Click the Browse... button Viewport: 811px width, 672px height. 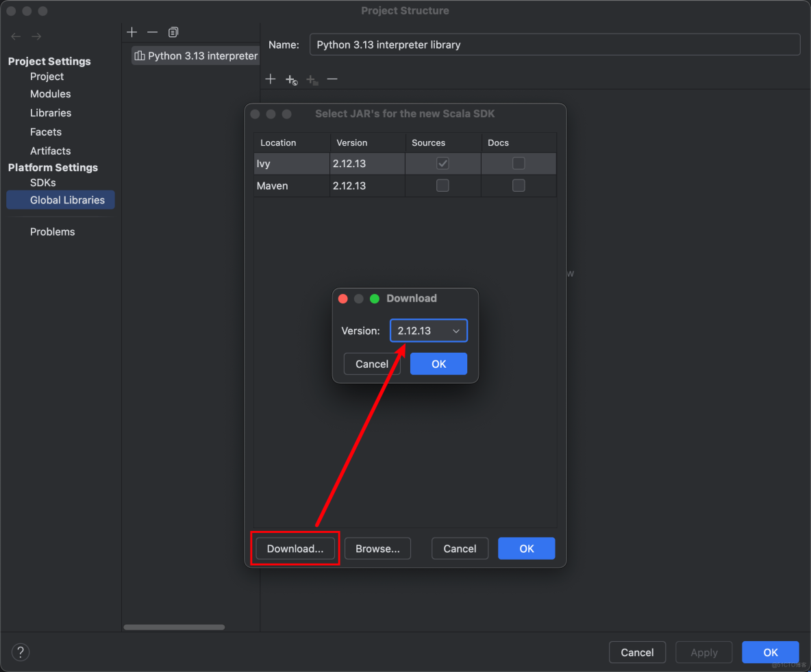coord(377,549)
